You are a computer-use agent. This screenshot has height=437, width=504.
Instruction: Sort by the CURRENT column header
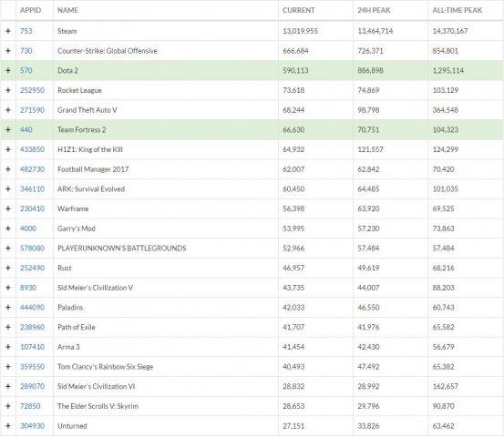(299, 10)
